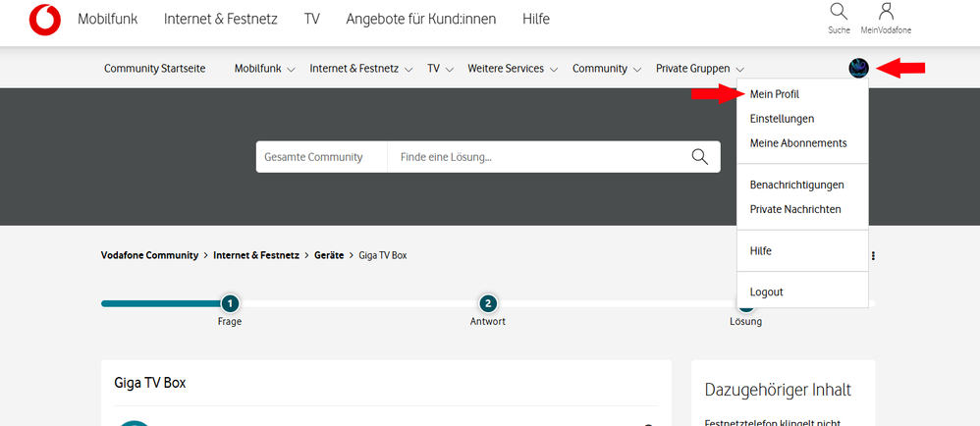Open Angebote für Kund:innen menu
The width and height of the screenshot is (980, 426).
421,20
